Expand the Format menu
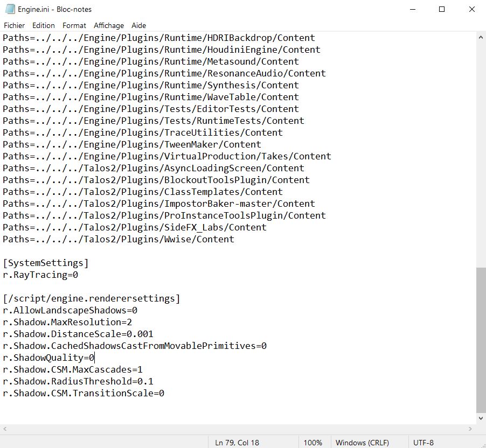This screenshot has height=448, width=486. pos(74,25)
